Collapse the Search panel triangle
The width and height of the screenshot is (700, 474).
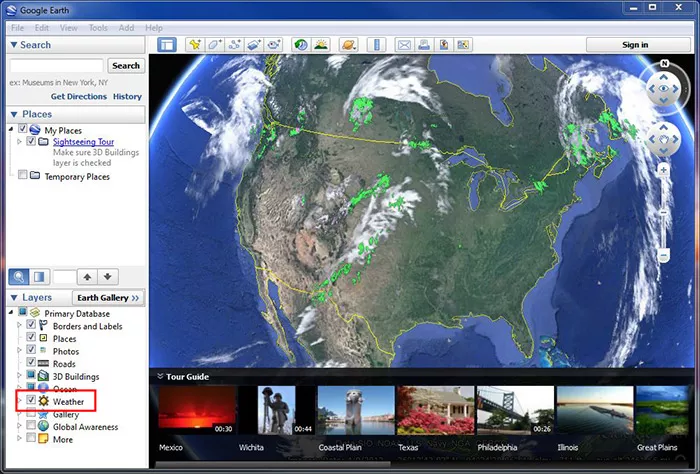[14, 45]
